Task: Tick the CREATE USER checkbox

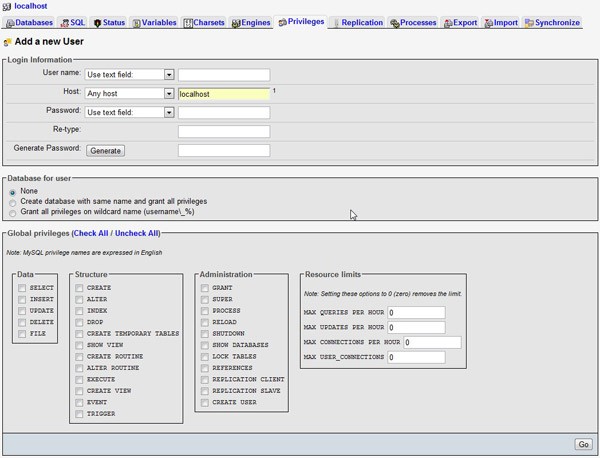Action: [x=205, y=403]
